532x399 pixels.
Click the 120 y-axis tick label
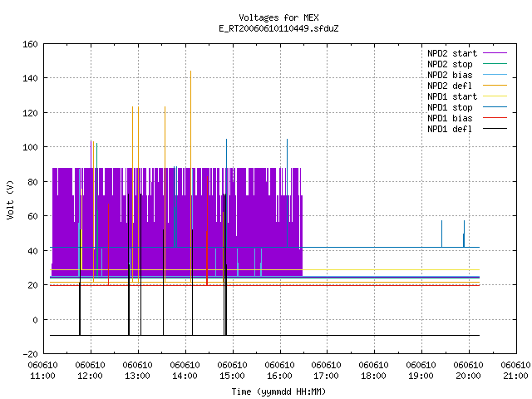coord(30,113)
